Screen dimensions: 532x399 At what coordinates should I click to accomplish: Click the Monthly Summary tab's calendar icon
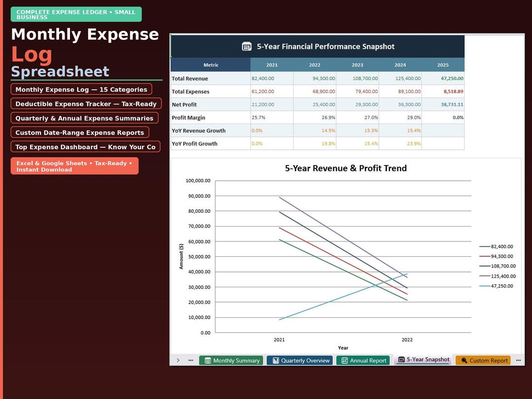tap(208, 360)
